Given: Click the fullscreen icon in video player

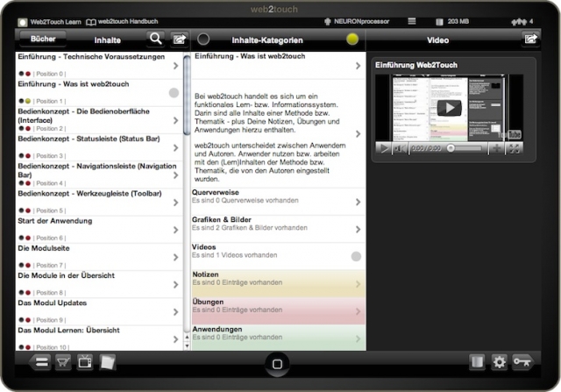Looking at the screenshot, I should (x=515, y=148).
